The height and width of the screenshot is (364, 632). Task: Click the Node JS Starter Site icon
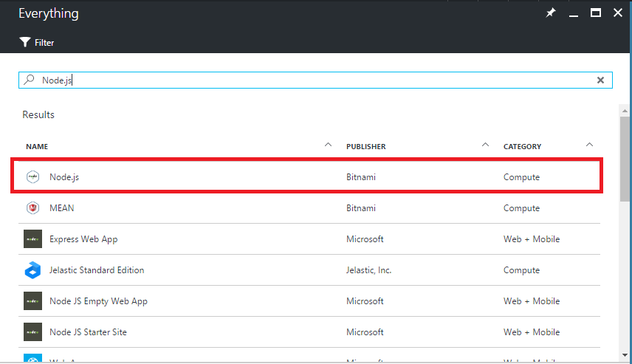click(32, 332)
